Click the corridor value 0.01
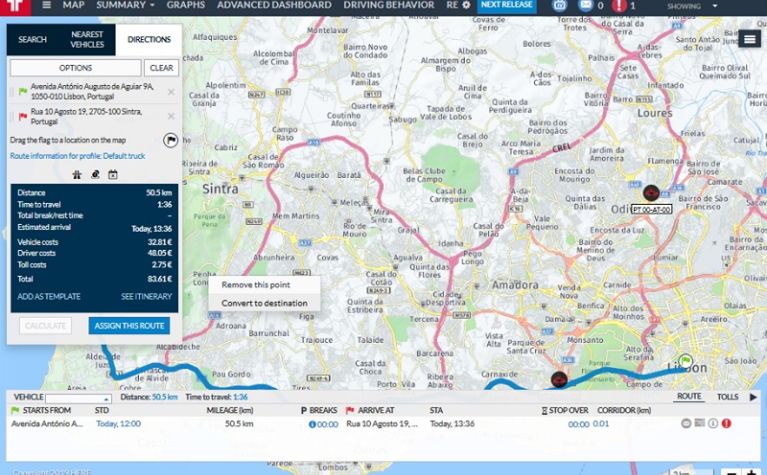The image size is (767, 475). click(x=601, y=424)
